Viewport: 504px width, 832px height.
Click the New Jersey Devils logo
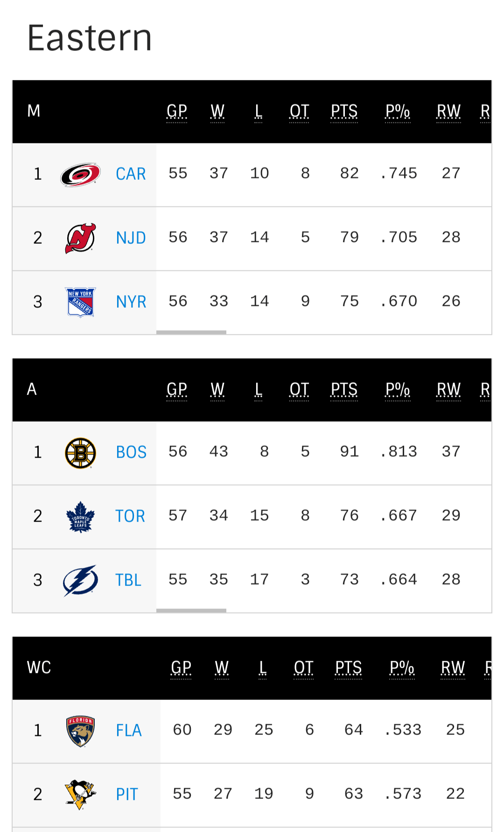(80, 238)
